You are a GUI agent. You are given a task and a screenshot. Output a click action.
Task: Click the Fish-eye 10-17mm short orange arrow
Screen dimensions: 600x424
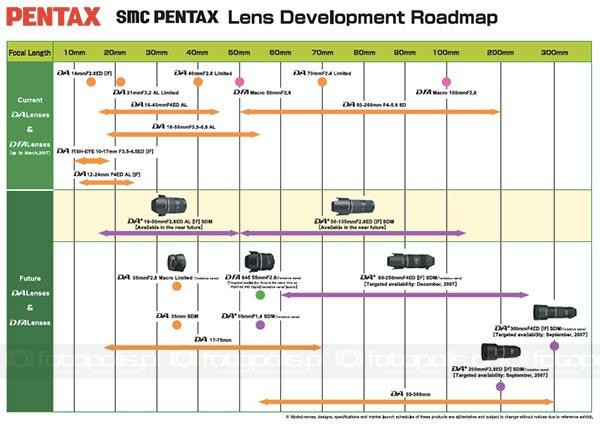[92, 161]
